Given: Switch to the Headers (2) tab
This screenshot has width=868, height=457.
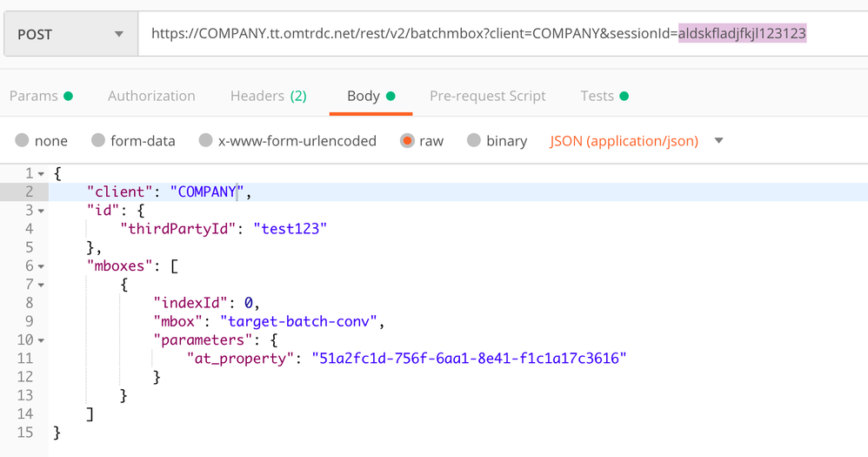Looking at the screenshot, I should 268,96.
